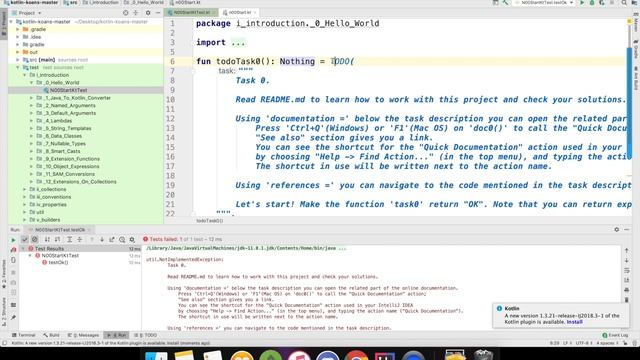Click the editor vertical scrollbar thumb
Image resolution: width=640 pixels, height=360 pixels.
click(x=629, y=103)
